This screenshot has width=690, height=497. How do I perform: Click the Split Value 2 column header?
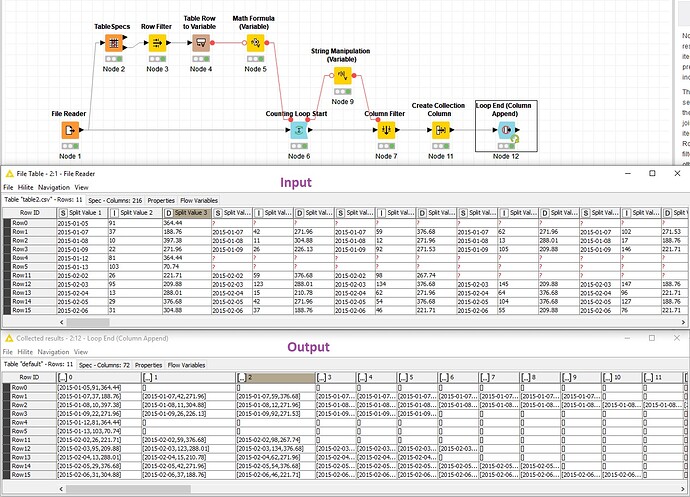tap(135, 213)
